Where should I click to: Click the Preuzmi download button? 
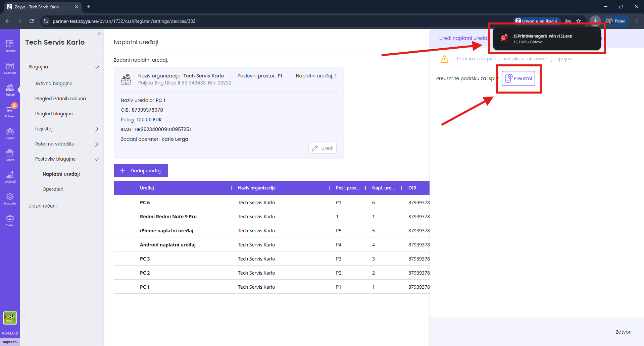(x=518, y=78)
